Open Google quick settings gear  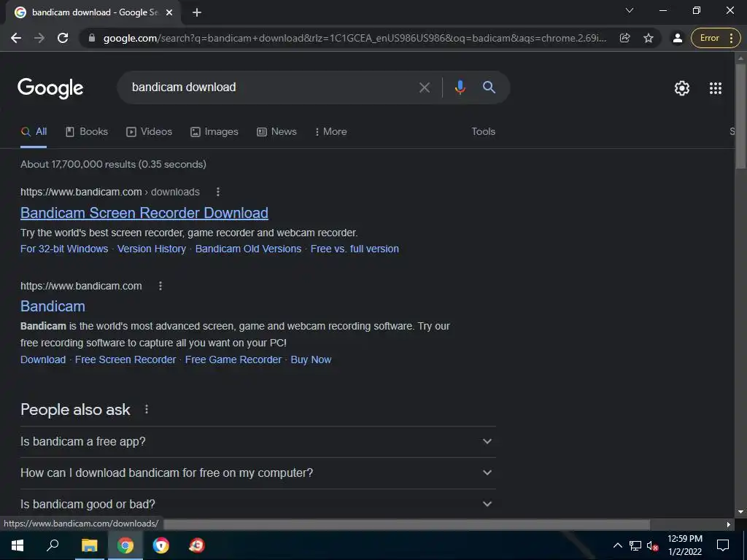682,88
